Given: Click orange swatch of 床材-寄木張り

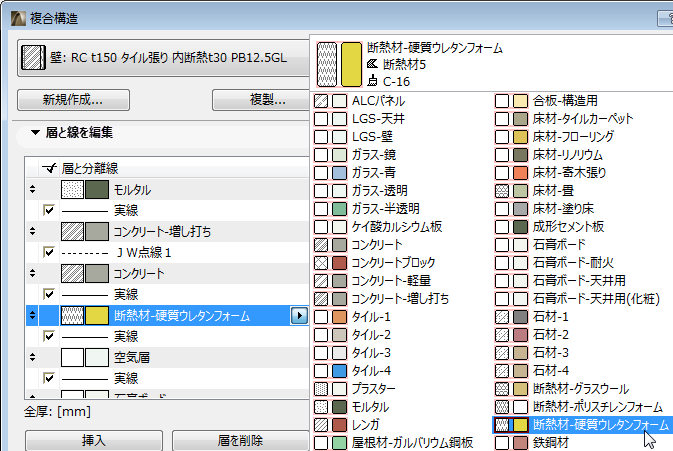Looking at the screenshot, I should tap(520, 173).
